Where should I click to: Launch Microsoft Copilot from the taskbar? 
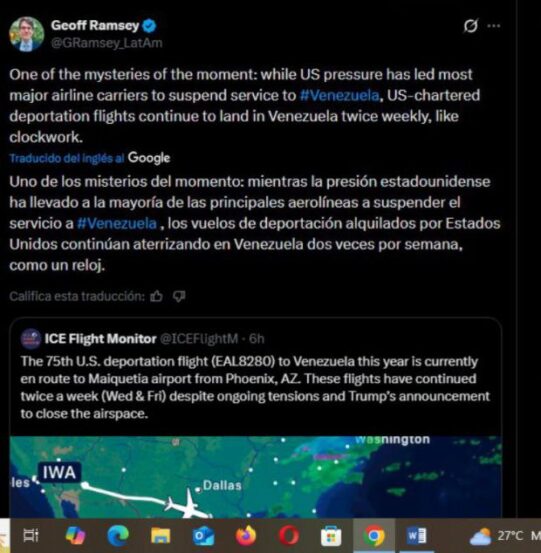75,536
